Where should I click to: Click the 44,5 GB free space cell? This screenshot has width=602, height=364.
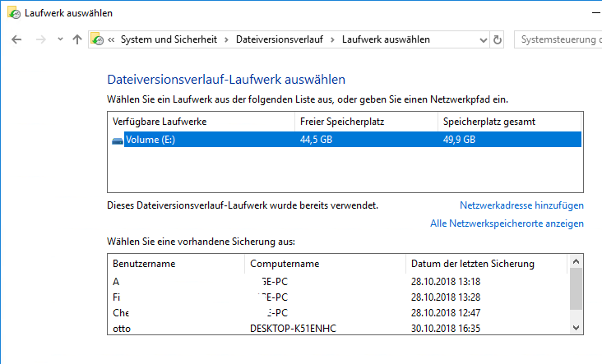coord(316,140)
